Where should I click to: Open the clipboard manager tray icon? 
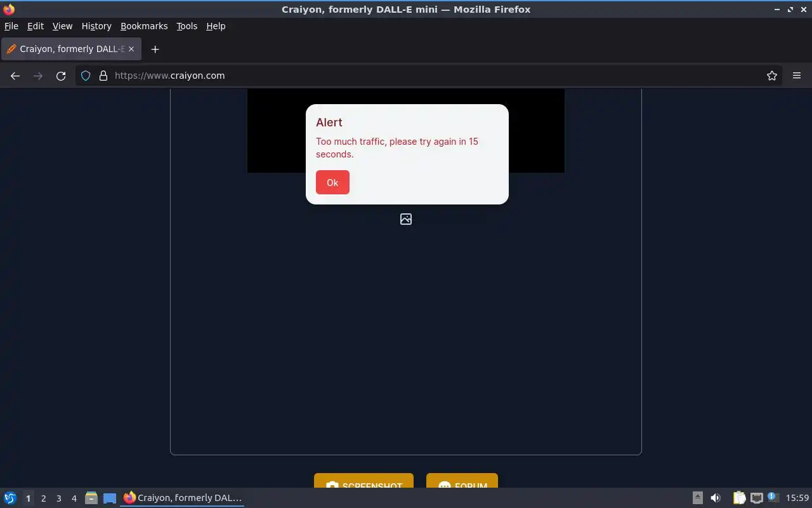739,498
